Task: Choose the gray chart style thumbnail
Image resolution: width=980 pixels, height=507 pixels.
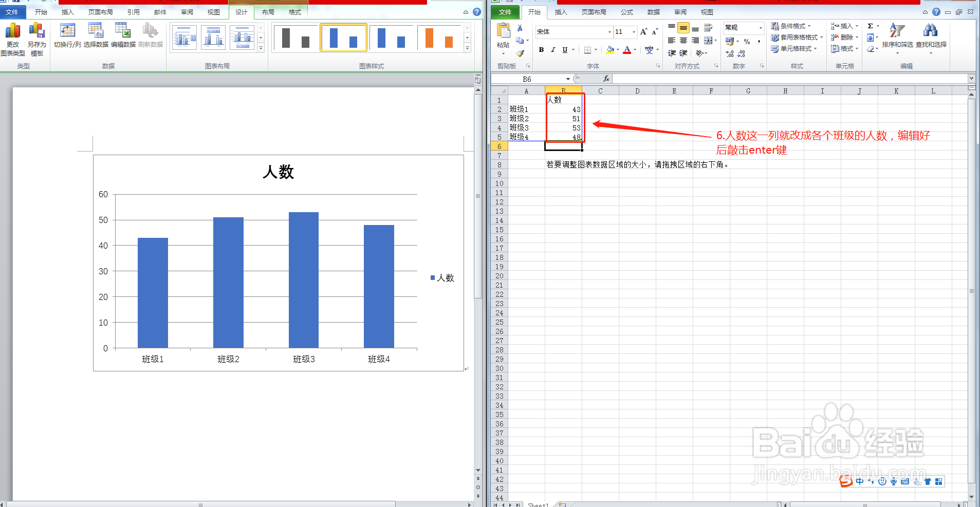Action: point(295,37)
